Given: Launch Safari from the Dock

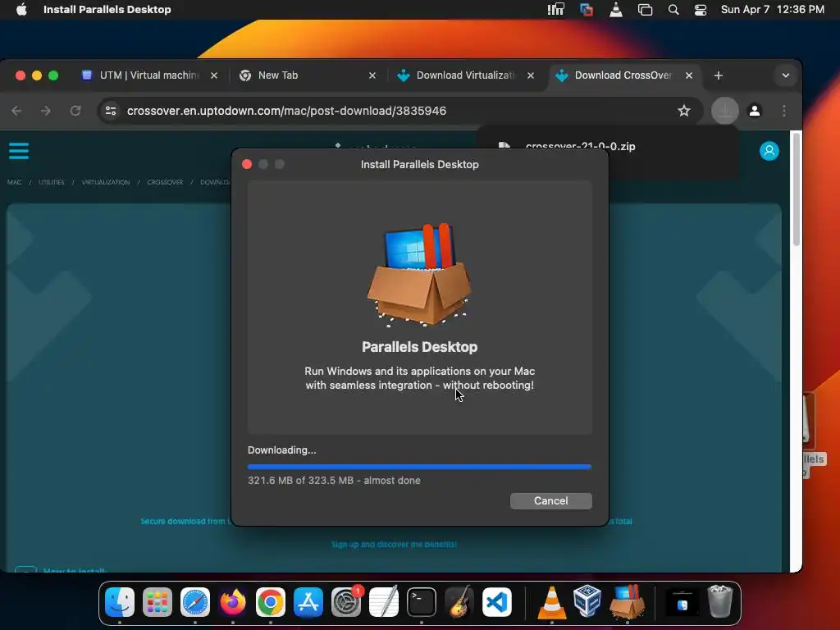Looking at the screenshot, I should pos(195,602).
